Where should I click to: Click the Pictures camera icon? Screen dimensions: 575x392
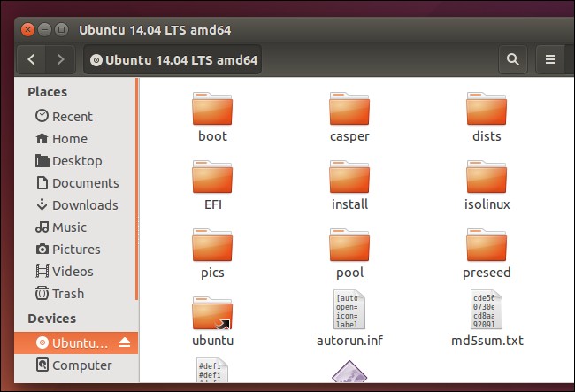(42, 250)
